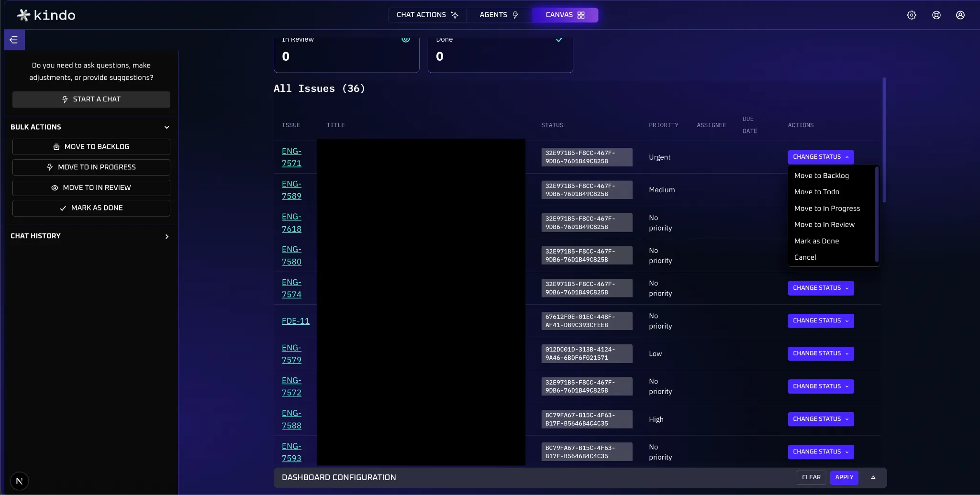Open Change Status dropdown for ENG-7588
The height and width of the screenshot is (495, 980).
point(820,419)
